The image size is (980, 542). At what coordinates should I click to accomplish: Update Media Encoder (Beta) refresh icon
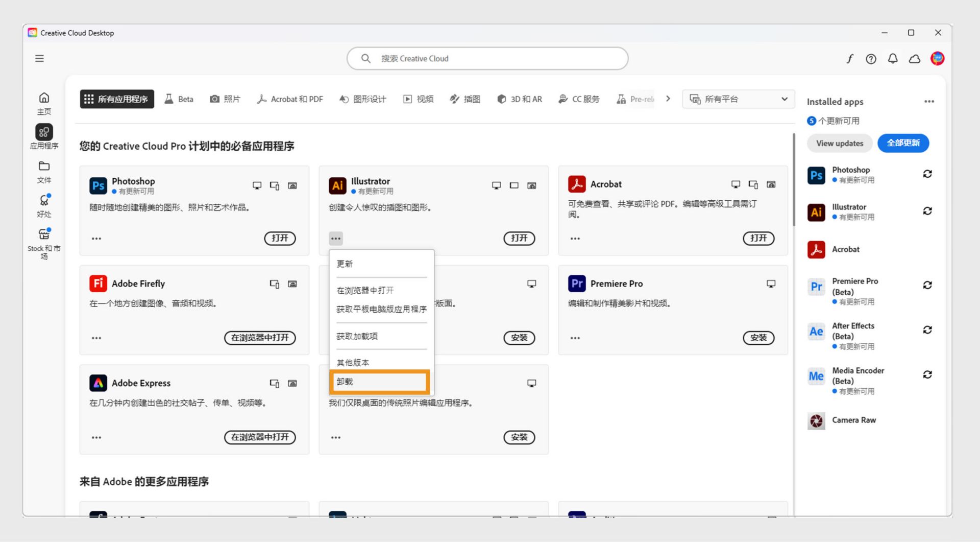927,374
